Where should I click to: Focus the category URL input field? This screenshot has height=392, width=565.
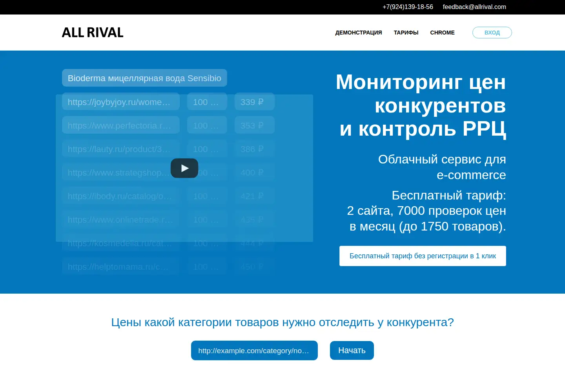click(254, 350)
